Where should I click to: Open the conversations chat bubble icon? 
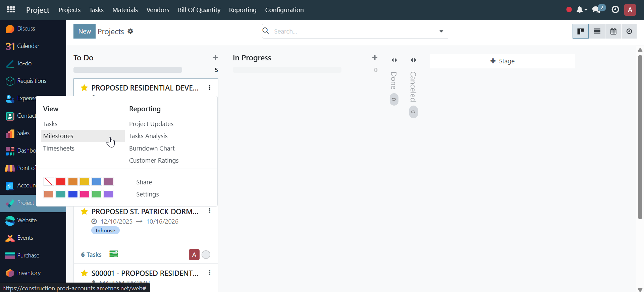(596, 10)
